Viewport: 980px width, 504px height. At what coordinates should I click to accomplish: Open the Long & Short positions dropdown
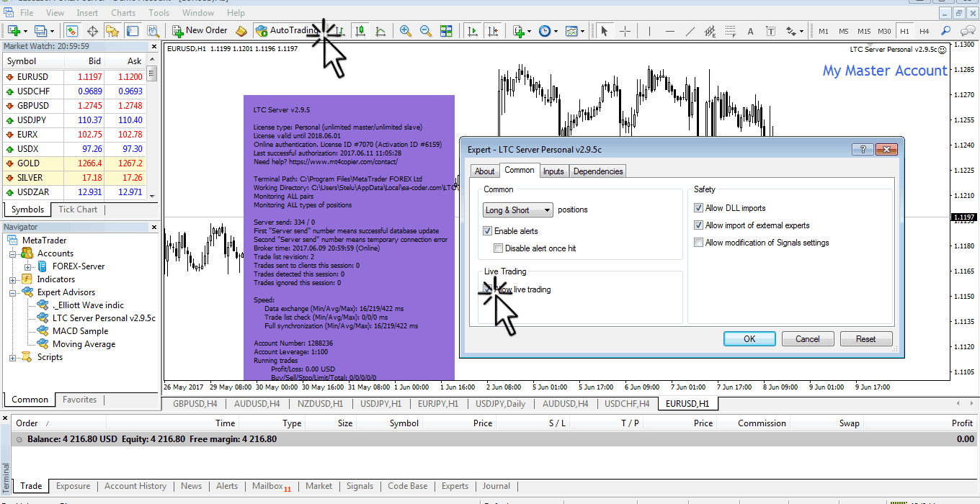click(x=518, y=210)
